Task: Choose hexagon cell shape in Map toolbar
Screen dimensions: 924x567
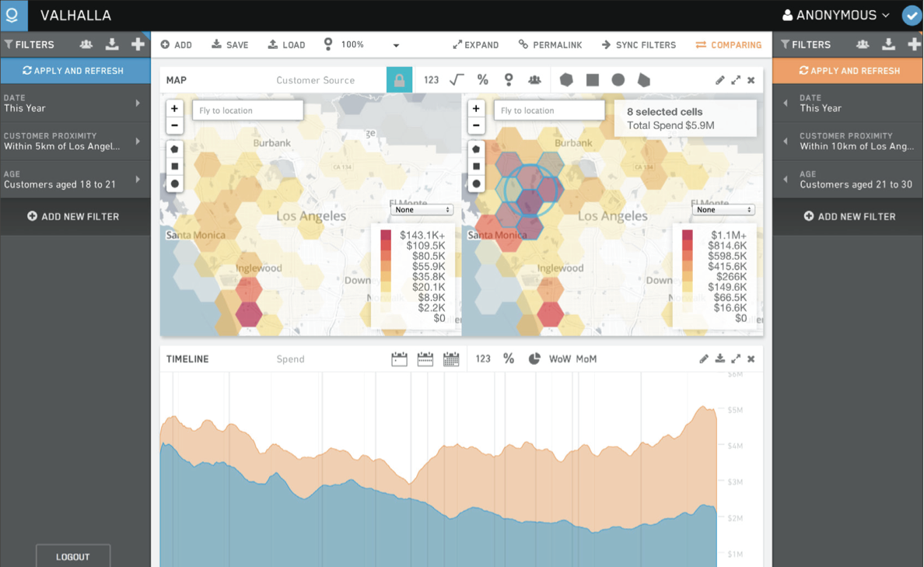Action: tap(566, 79)
